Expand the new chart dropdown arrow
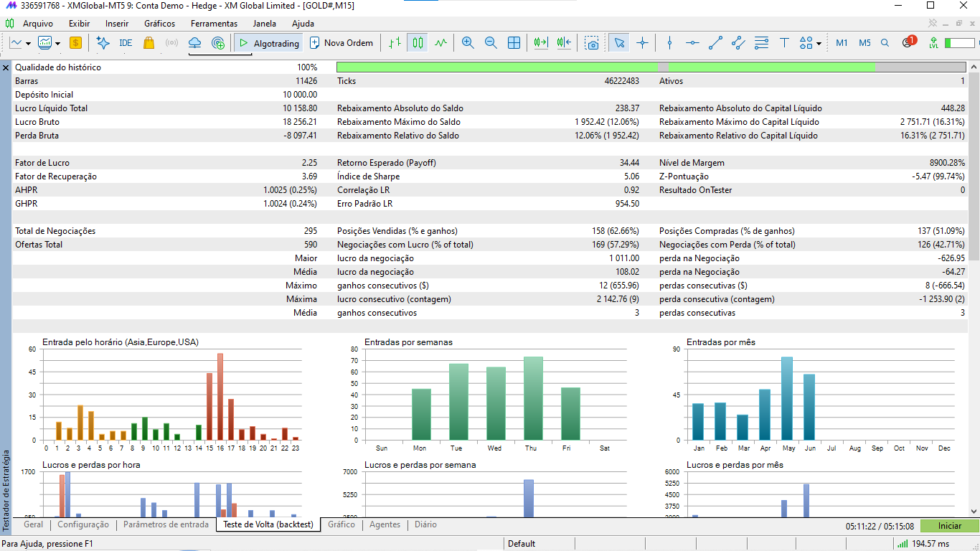This screenshot has width=980, height=551. click(x=28, y=43)
